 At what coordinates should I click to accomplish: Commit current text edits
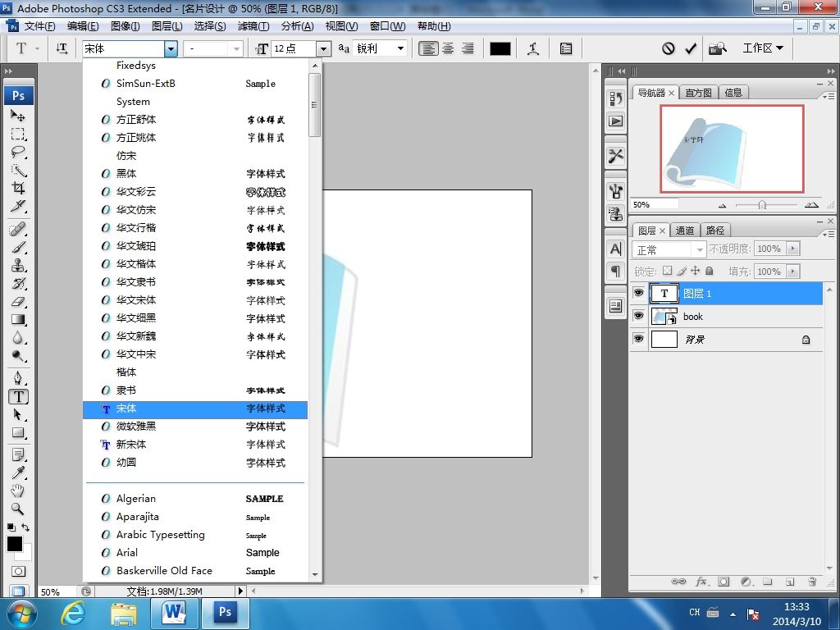click(691, 48)
